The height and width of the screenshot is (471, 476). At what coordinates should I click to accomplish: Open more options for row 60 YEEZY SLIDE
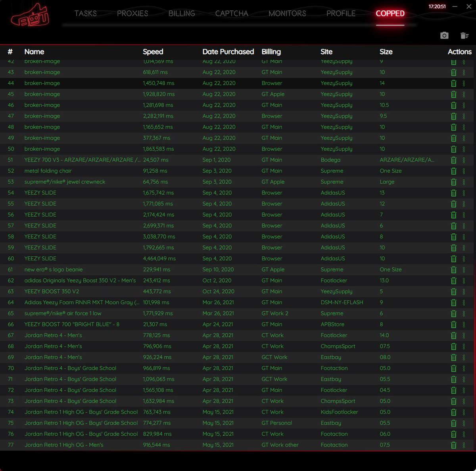tap(464, 259)
